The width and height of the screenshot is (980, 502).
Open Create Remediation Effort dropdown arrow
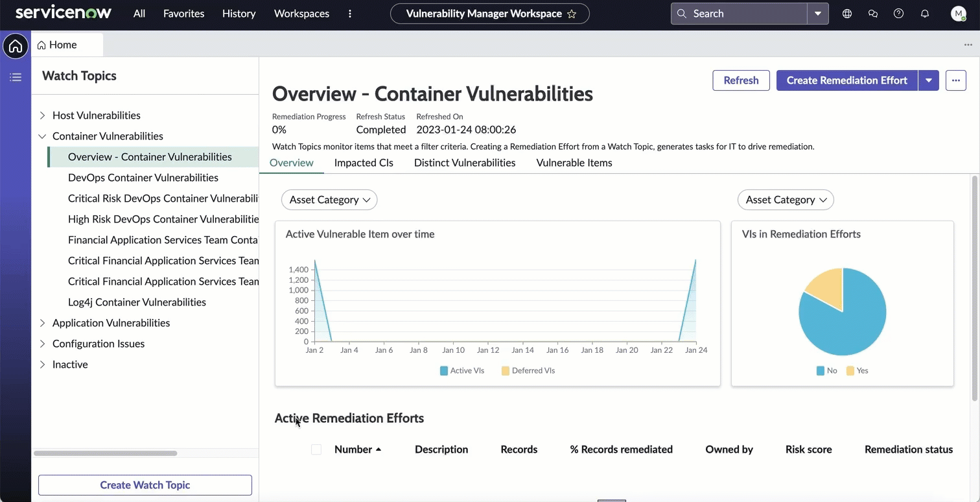click(x=929, y=80)
